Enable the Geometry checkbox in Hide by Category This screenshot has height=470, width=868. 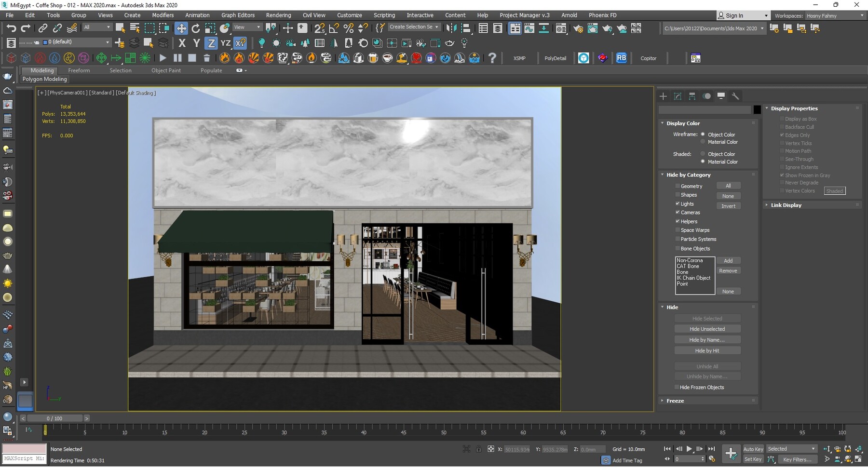pos(678,186)
